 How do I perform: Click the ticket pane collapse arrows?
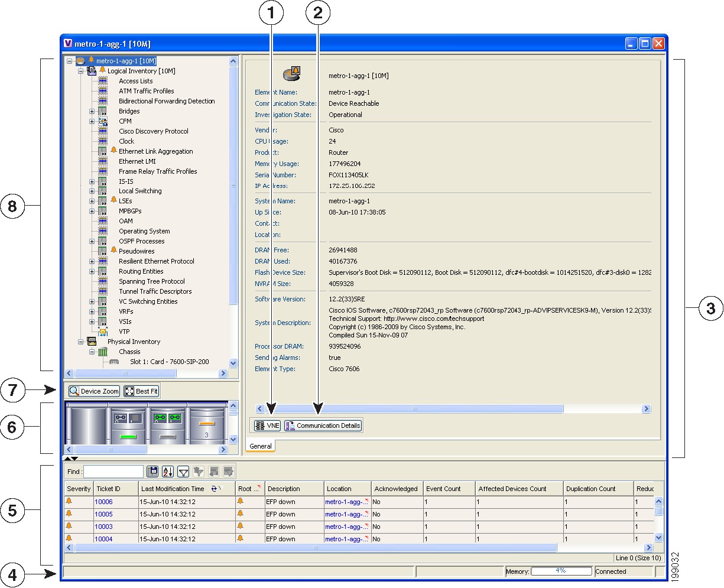click(x=70, y=459)
